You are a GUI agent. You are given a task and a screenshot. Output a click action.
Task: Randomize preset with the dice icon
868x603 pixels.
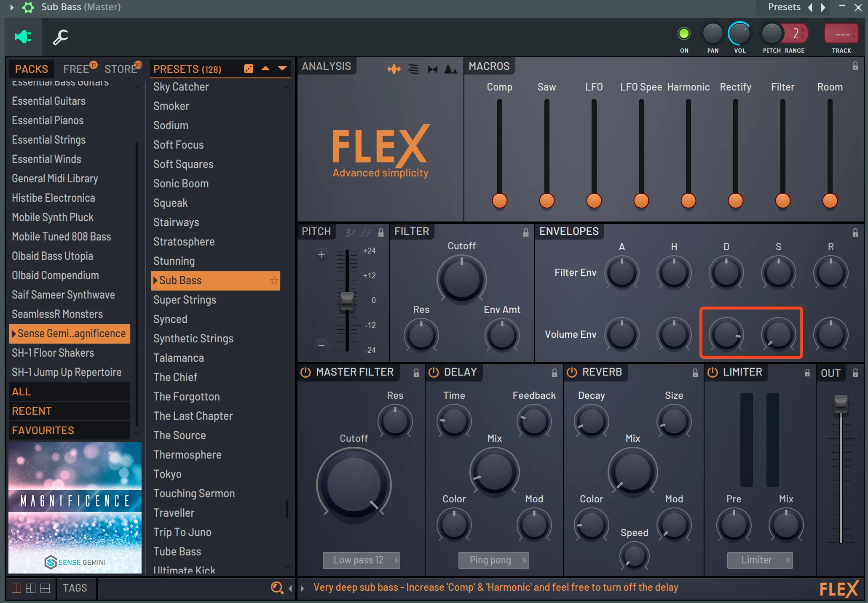[x=249, y=69]
